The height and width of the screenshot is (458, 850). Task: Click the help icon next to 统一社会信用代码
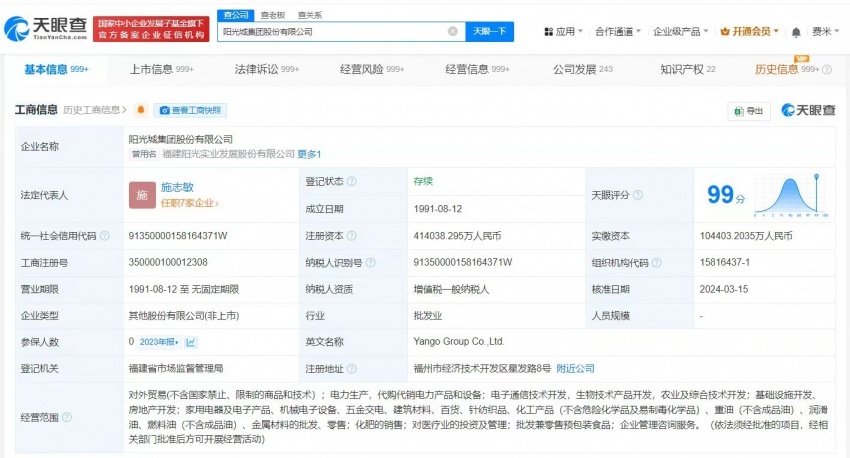coord(105,236)
